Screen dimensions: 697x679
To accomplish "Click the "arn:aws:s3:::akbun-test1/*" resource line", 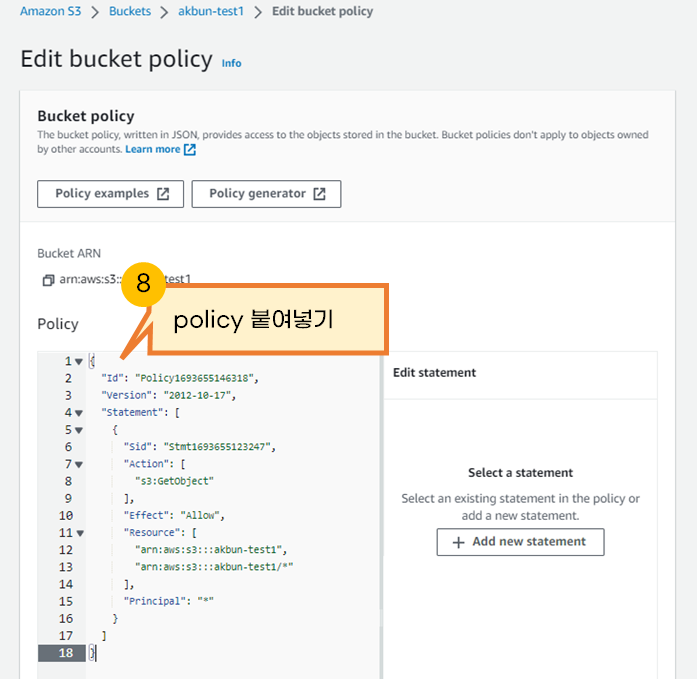I will coord(214,567).
